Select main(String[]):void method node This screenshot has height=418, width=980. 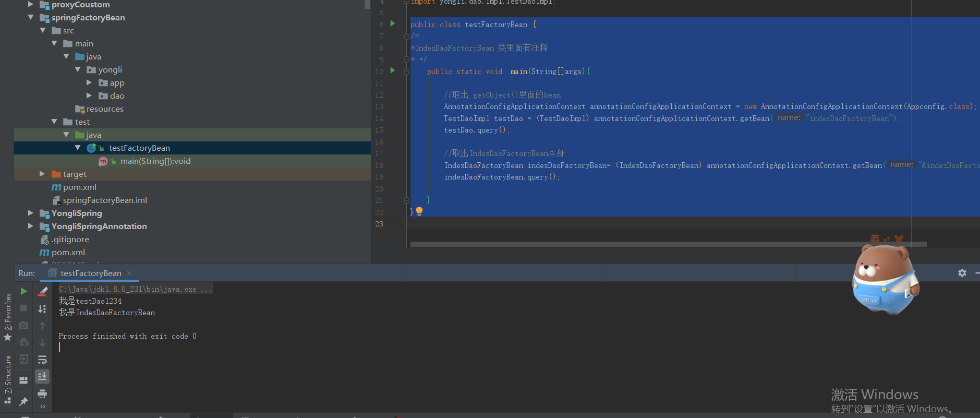click(x=155, y=161)
